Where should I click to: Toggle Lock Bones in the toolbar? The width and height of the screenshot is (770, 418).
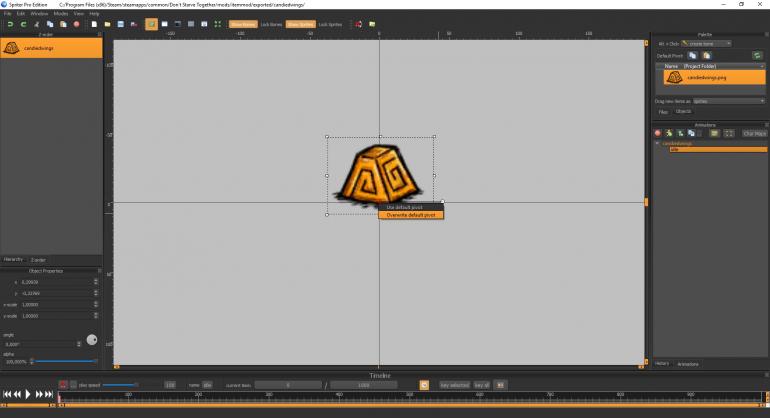click(x=271, y=23)
